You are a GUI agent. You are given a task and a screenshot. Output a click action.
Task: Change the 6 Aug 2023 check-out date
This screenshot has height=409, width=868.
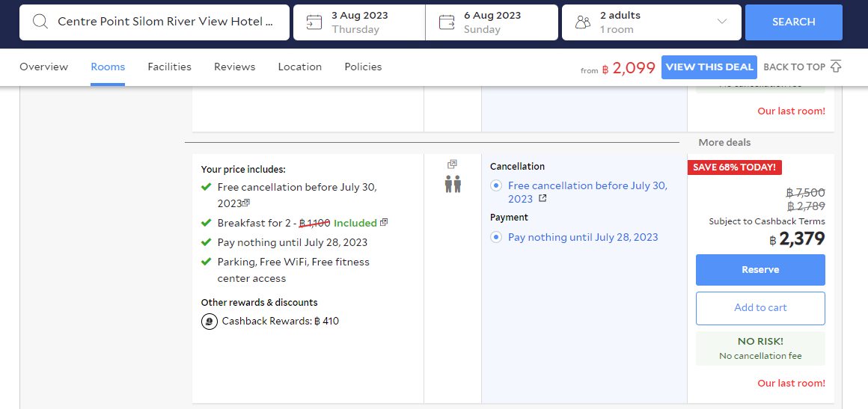coord(492,22)
